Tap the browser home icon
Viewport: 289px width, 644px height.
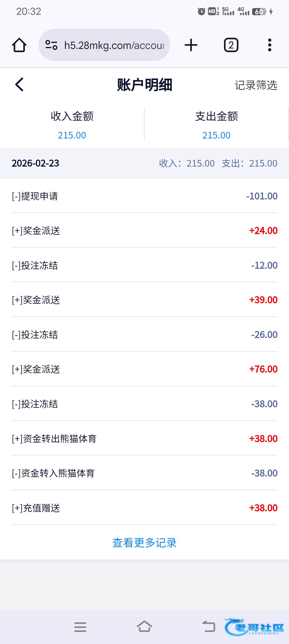tap(19, 45)
